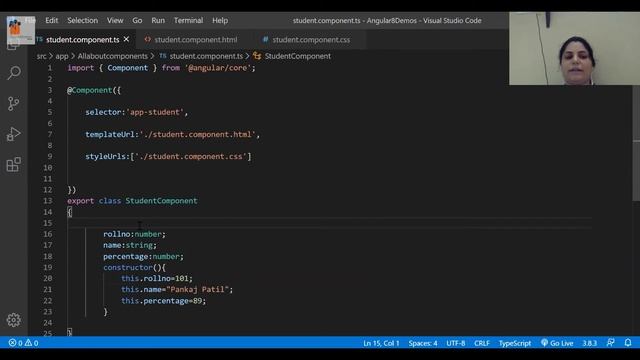The height and width of the screenshot is (360, 640).
Task: Change file encoding UTF-8
Action: coord(456,343)
